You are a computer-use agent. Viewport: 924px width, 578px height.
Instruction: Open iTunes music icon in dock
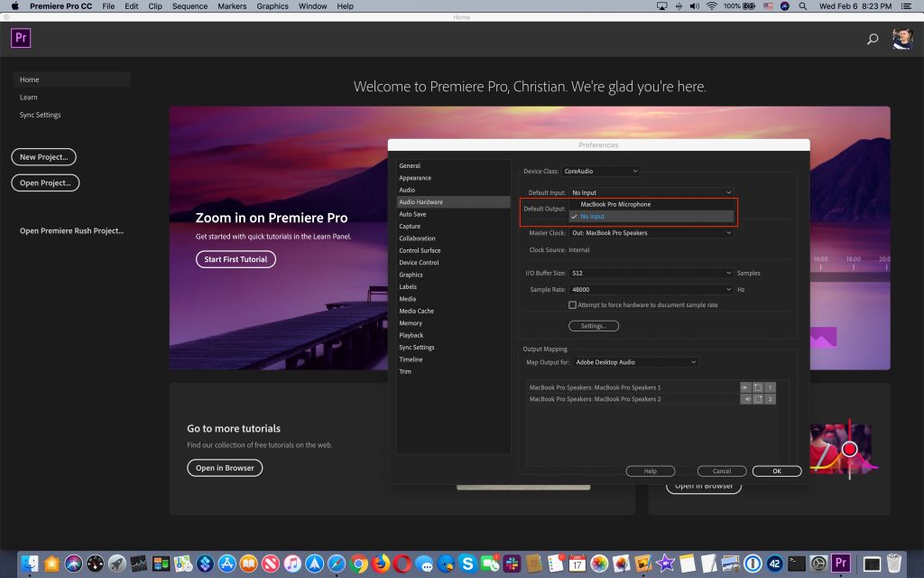tap(292, 564)
